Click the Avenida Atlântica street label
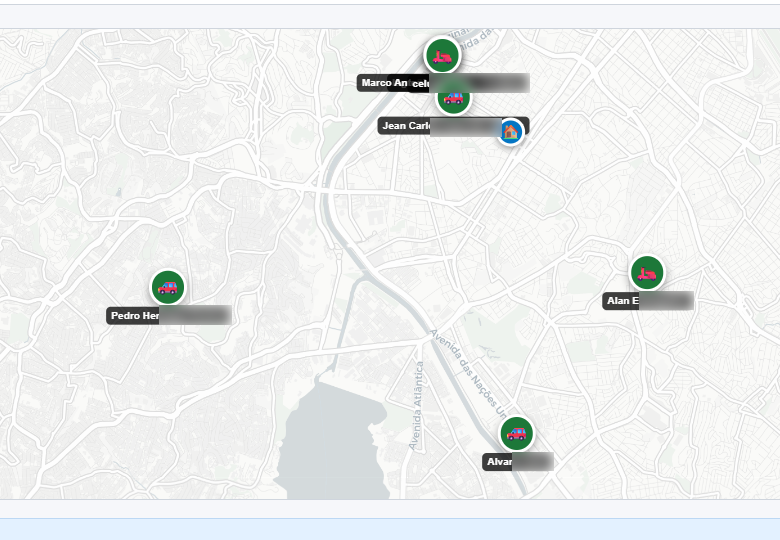 416,406
